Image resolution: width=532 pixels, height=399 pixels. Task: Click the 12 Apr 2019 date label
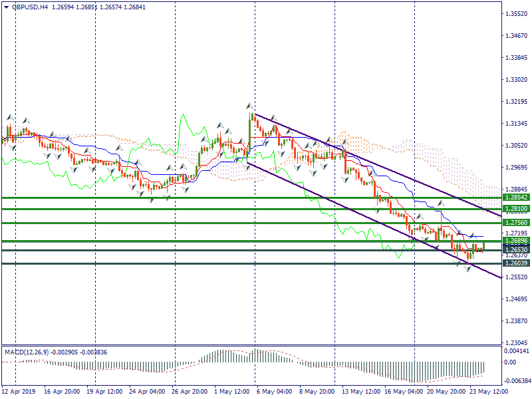[19, 392]
